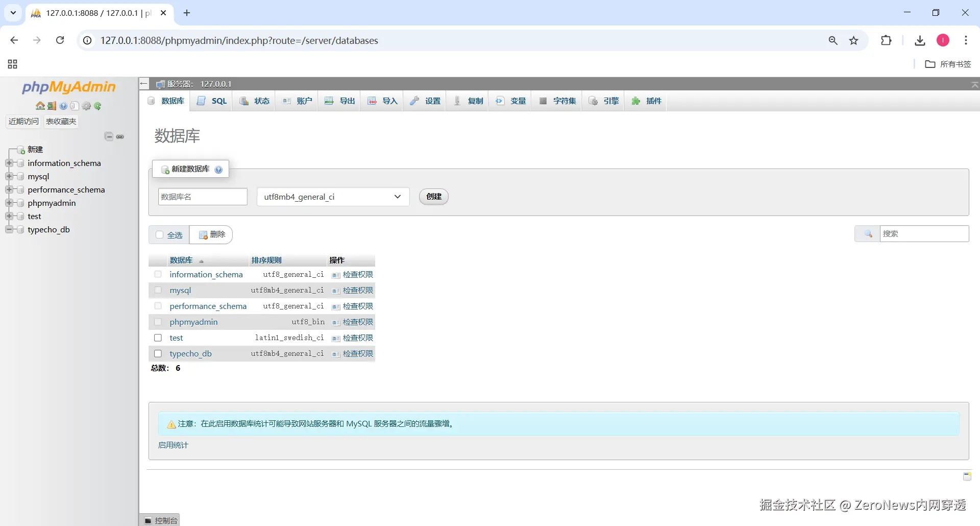This screenshot has width=980, height=526.
Task: Select 新建 in the navigation tree
Action: coord(35,150)
